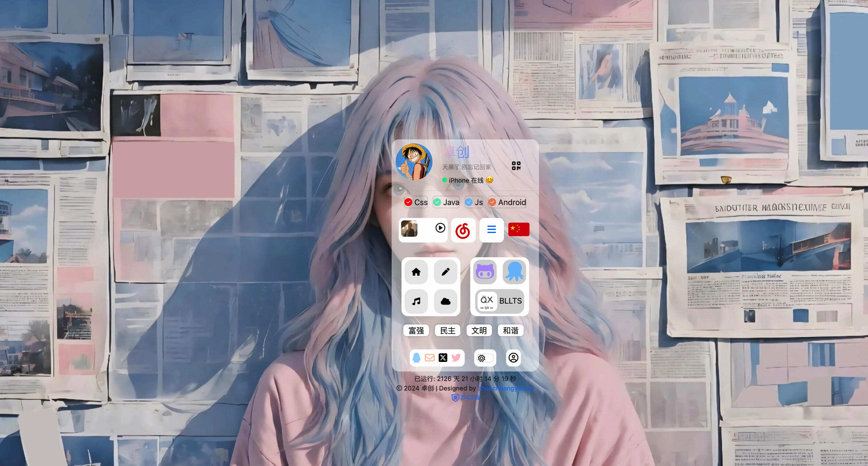Open the BLLTS QX link
Viewport: 868px width, 466px height.
500,301
